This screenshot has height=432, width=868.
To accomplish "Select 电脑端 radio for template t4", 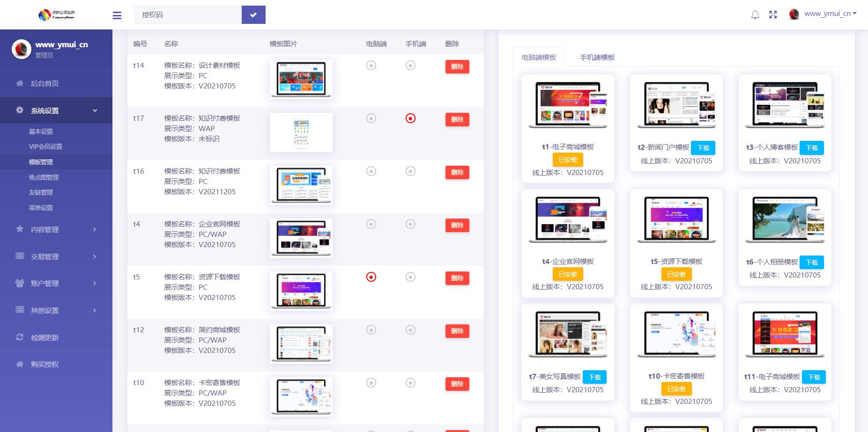I will click(371, 224).
